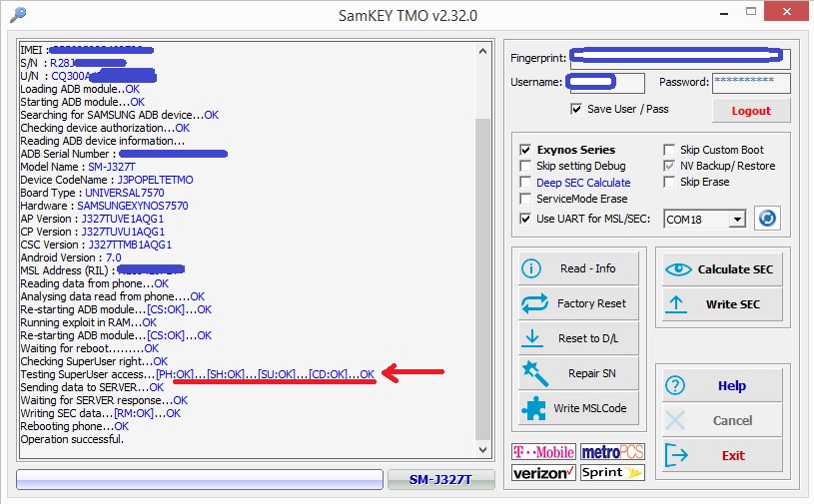Image resolution: width=814 pixels, height=504 pixels.
Task: Enable the Skip setting Debug checkbox
Action: click(x=525, y=166)
